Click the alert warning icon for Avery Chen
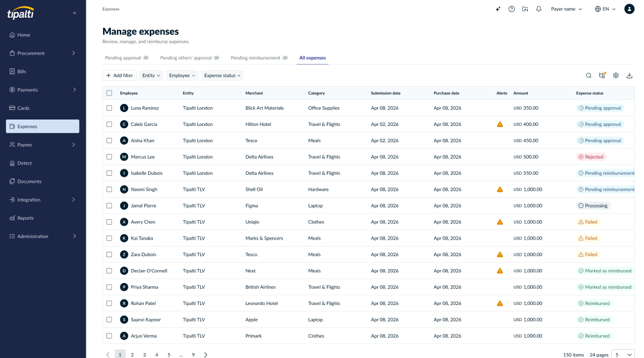The width and height of the screenshot is (644, 358). point(500,222)
